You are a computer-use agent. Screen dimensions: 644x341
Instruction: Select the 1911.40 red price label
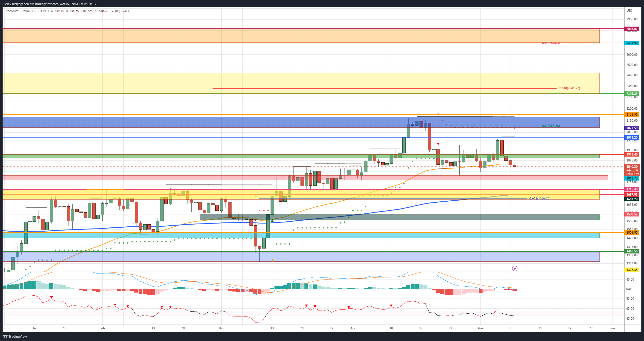click(x=632, y=154)
